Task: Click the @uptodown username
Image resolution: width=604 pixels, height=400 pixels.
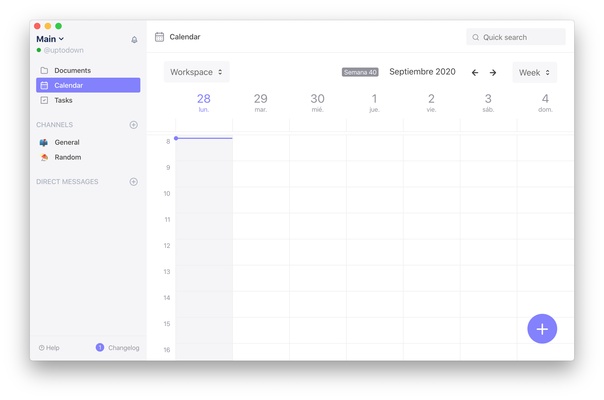Action: click(64, 50)
